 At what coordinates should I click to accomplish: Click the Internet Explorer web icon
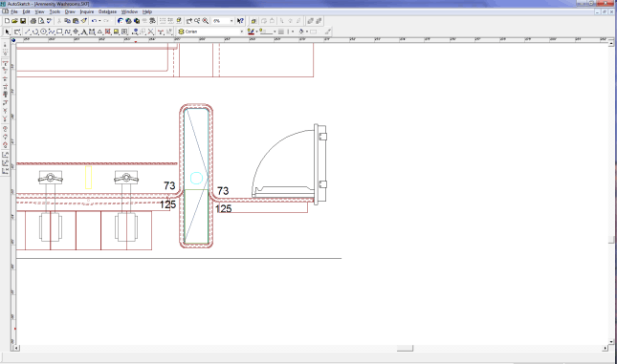click(120, 21)
